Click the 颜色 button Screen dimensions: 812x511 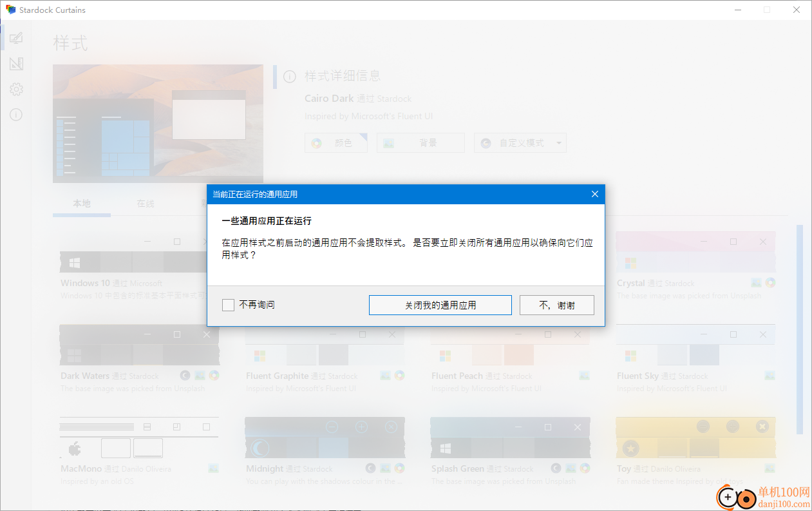click(336, 143)
